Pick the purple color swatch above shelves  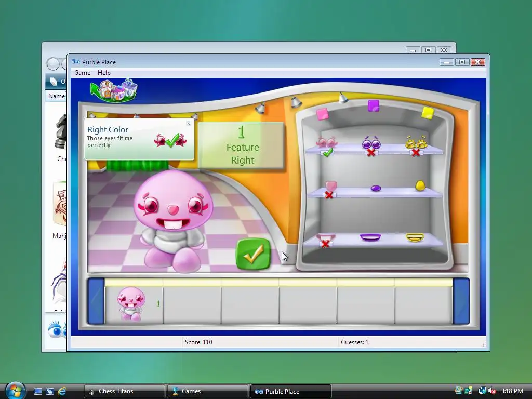tap(373, 105)
